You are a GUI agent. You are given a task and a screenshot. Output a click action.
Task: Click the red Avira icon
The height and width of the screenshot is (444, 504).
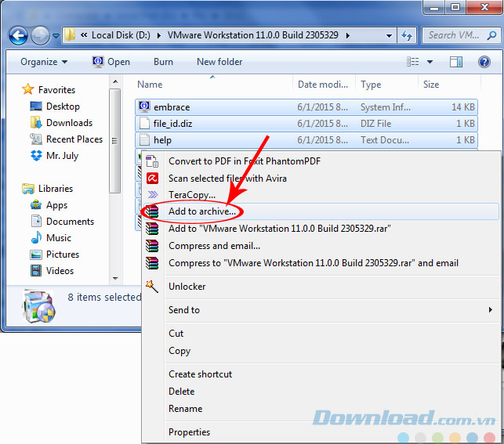pos(152,178)
